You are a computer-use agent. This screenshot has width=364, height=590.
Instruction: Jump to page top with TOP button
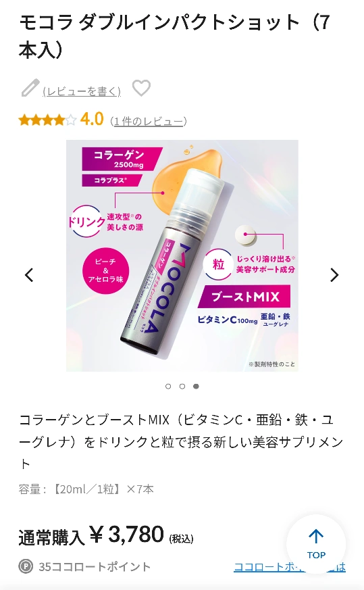point(316,544)
